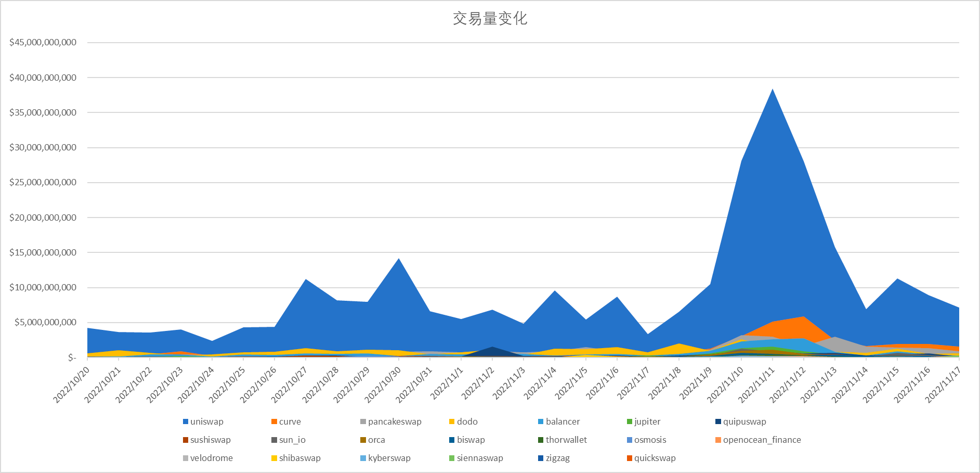Click the 2022/10/20 date label
Screen dimensions: 980x473
click(x=71, y=385)
